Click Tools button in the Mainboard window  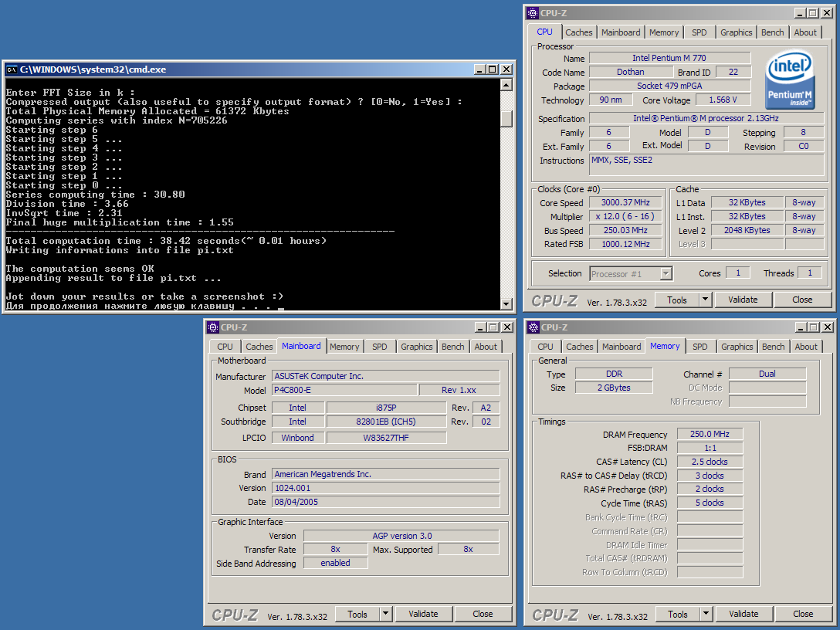[x=357, y=614]
